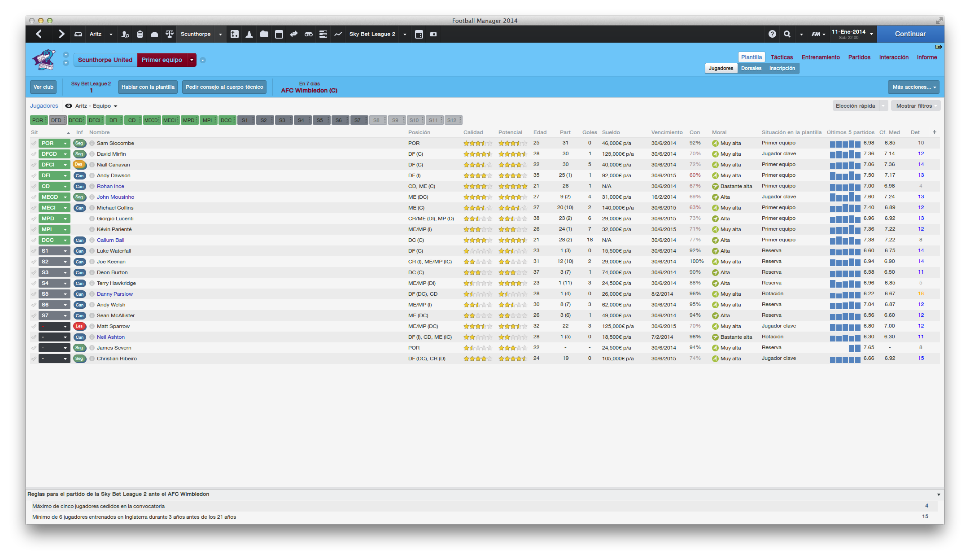970x560 pixels.
Task: Click the Les injury badge for Matt Sparrow
Action: (x=79, y=326)
